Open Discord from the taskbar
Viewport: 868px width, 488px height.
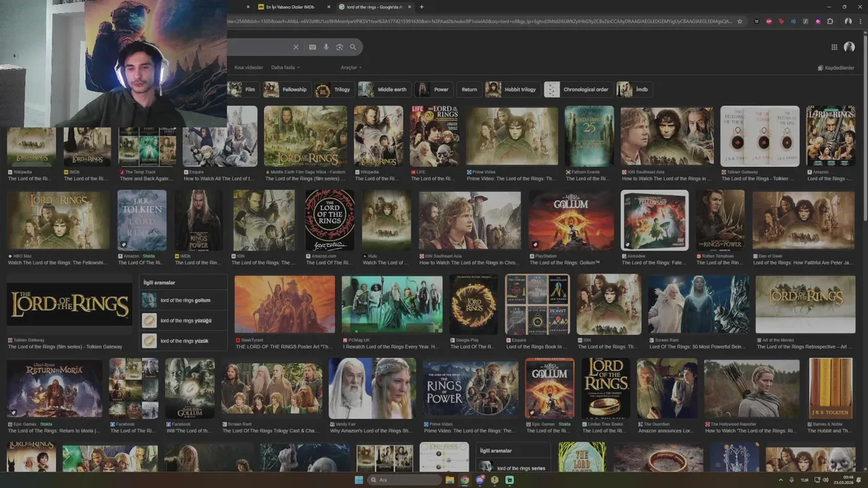[479, 480]
